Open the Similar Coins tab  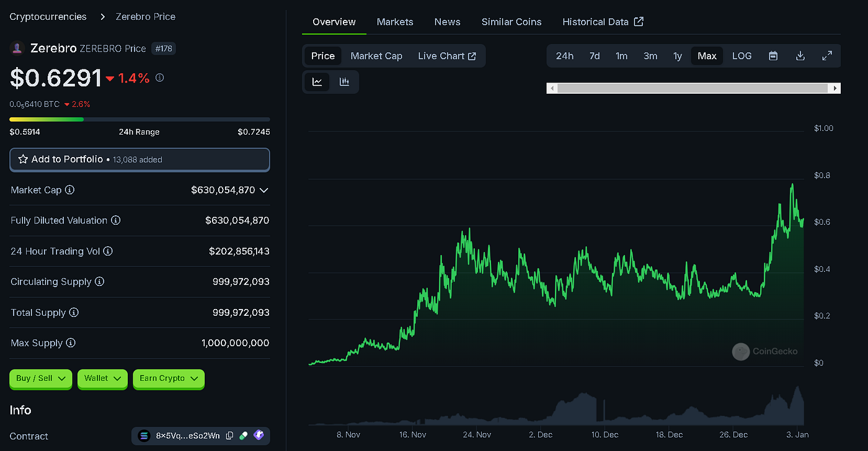tap(511, 22)
